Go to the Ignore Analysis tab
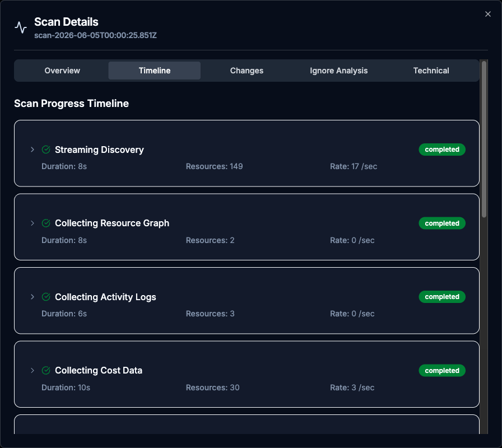This screenshot has height=448, width=502. 339,71
